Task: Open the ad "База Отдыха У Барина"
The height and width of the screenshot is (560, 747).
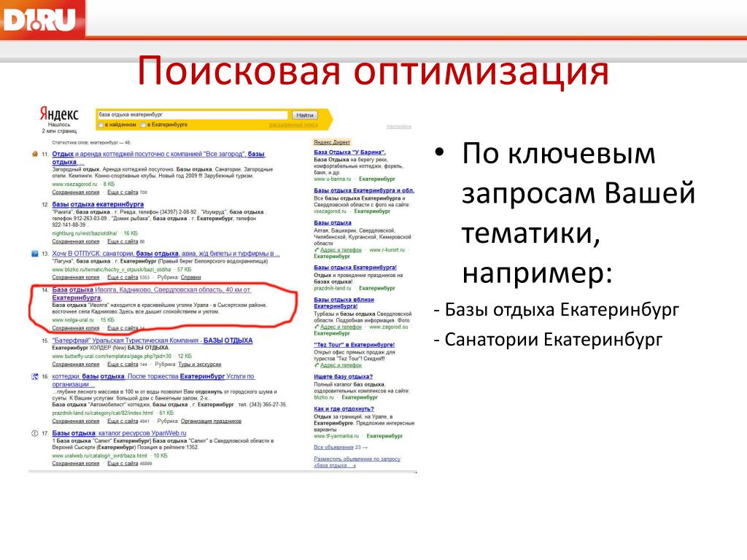Action: point(349,152)
